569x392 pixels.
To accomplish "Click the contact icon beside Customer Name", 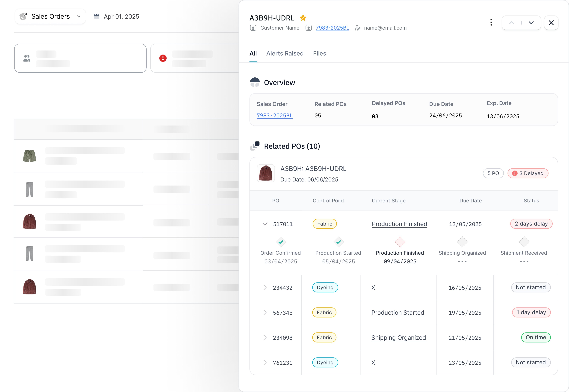I will coord(253,28).
